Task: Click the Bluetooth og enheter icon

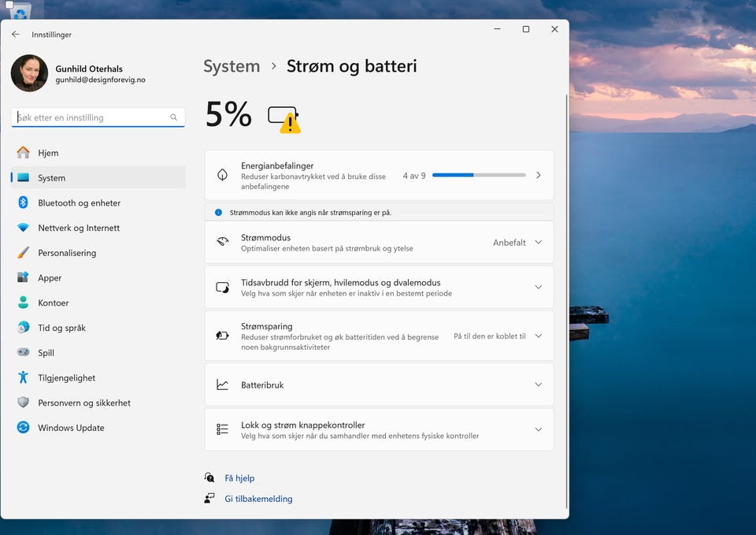Action: pos(23,202)
